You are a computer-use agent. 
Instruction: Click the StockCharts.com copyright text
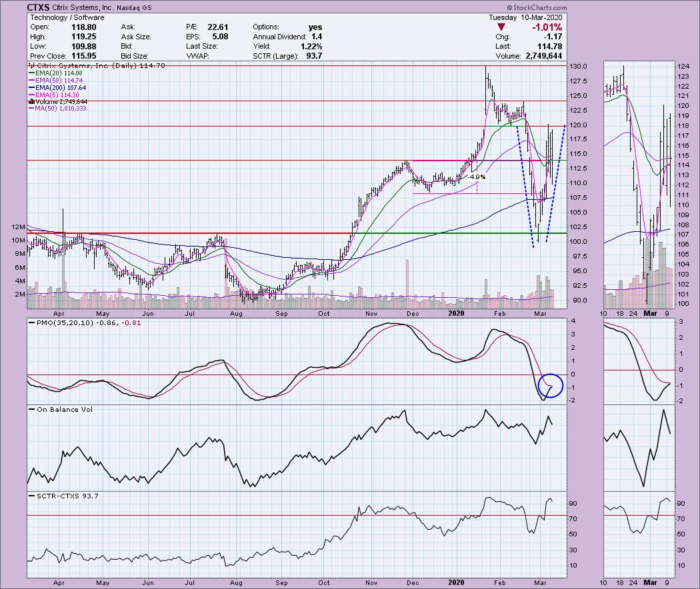point(537,7)
